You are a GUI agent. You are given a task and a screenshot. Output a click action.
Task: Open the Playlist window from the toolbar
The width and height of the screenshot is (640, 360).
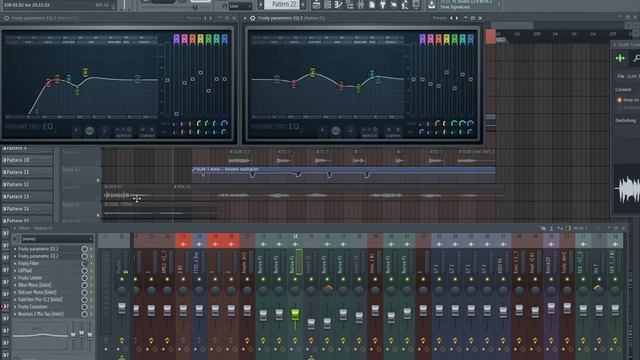tap(316, 5)
